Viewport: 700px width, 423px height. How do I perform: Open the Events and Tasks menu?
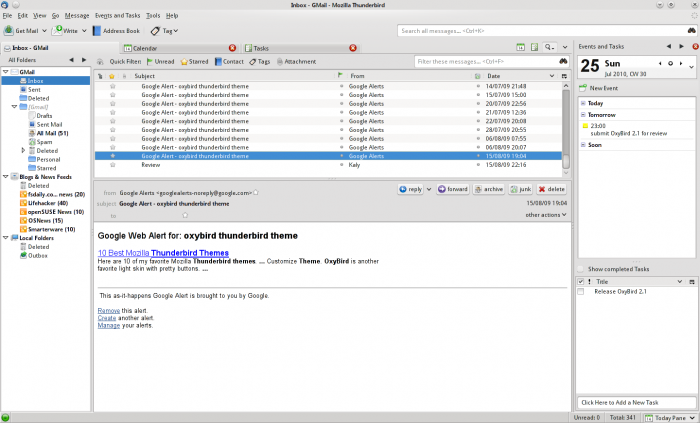117,16
